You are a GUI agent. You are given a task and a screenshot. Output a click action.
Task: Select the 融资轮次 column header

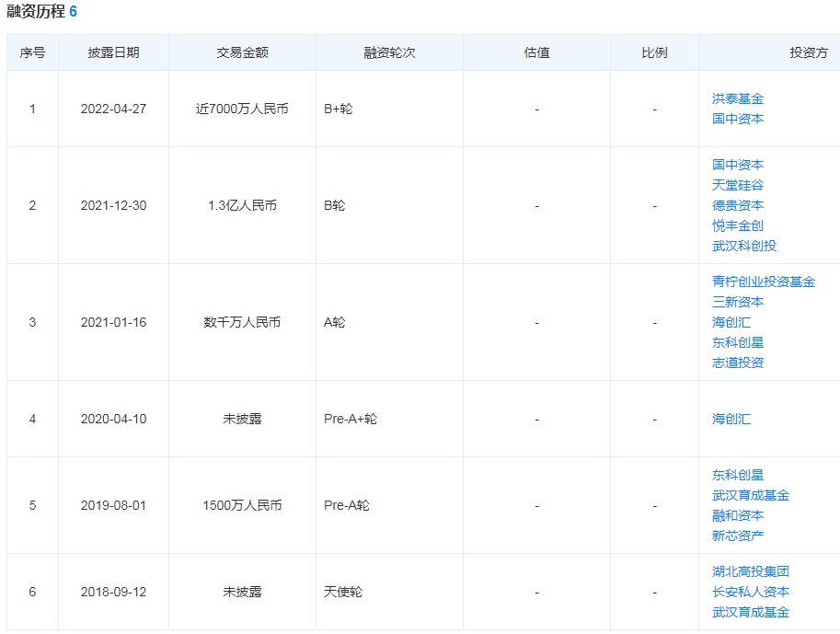[x=389, y=52]
